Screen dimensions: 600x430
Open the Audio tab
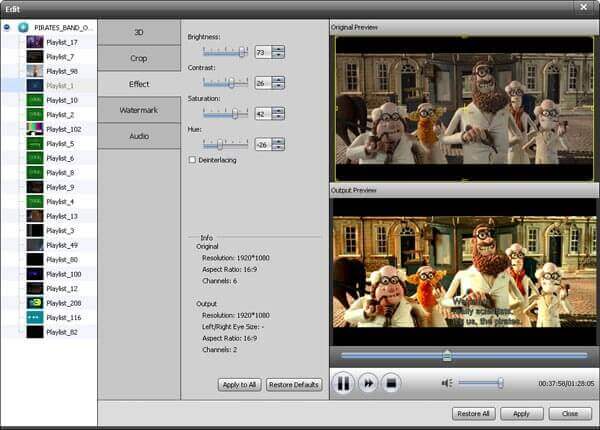point(139,136)
